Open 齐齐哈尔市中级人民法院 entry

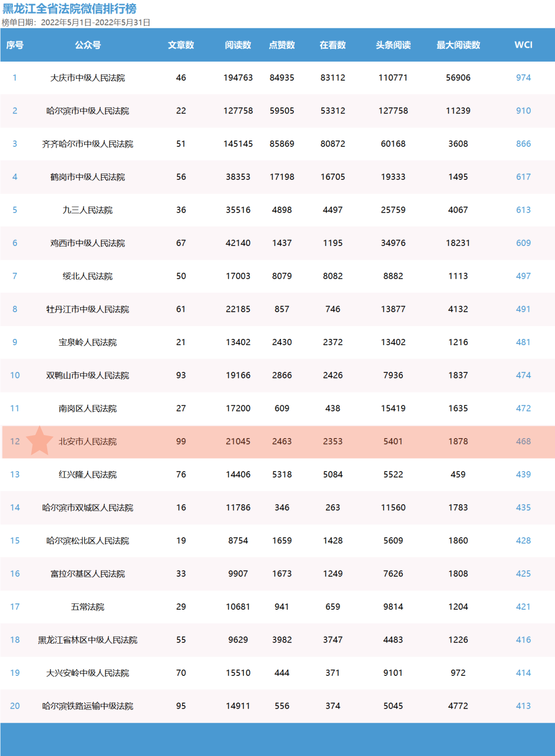(x=88, y=144)
